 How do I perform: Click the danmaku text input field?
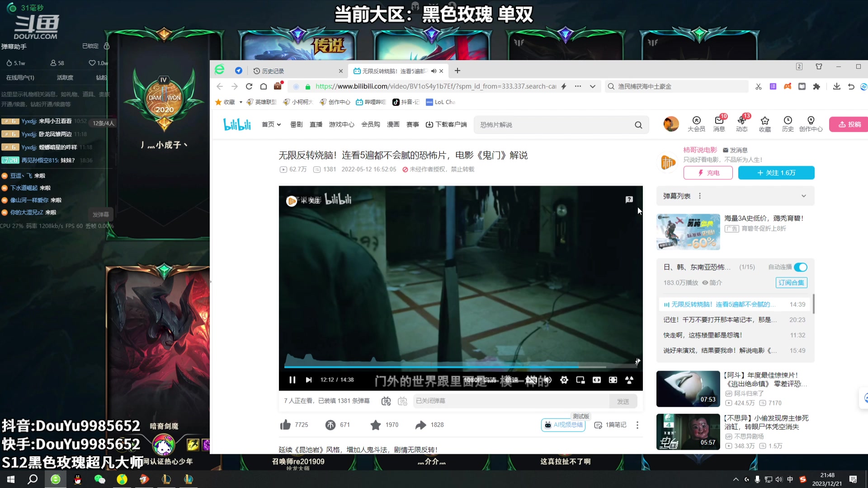pos(511,401)
